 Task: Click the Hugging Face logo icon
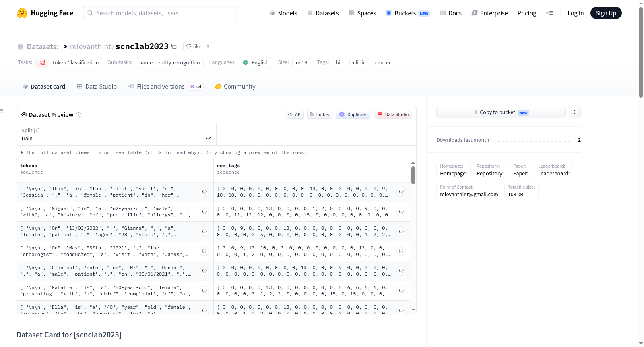pos(22,13)
